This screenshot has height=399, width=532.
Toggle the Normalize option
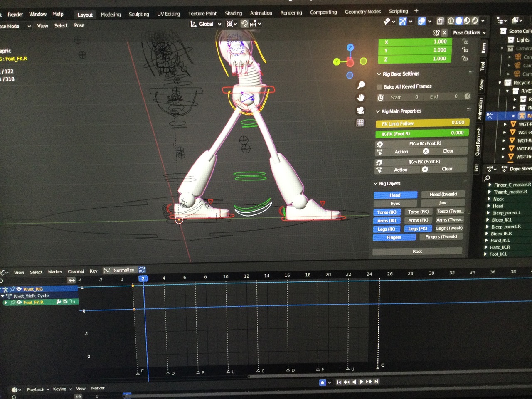coord(120,270)
